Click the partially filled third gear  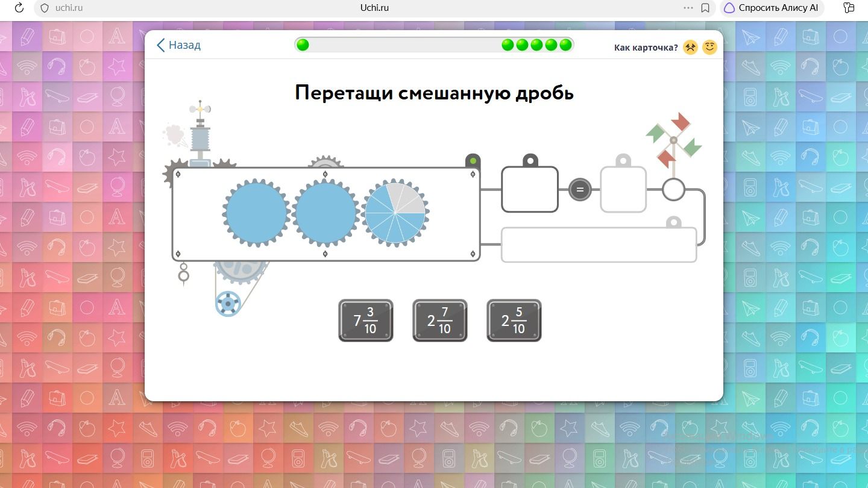pos(395,212)
